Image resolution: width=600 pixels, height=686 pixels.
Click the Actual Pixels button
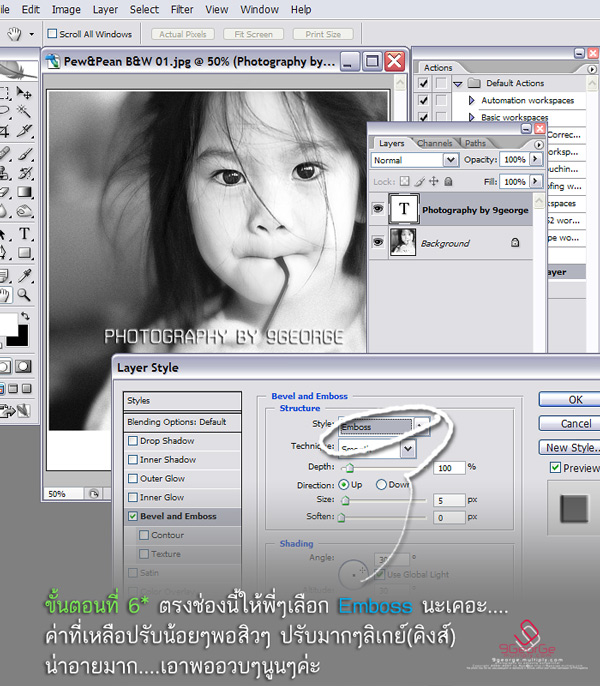(182, 34)
